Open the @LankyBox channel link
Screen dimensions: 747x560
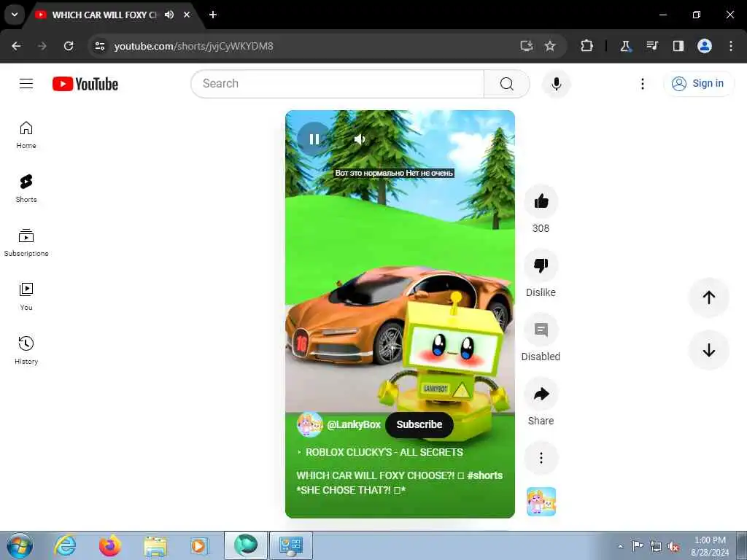click(x=354, y=424)
